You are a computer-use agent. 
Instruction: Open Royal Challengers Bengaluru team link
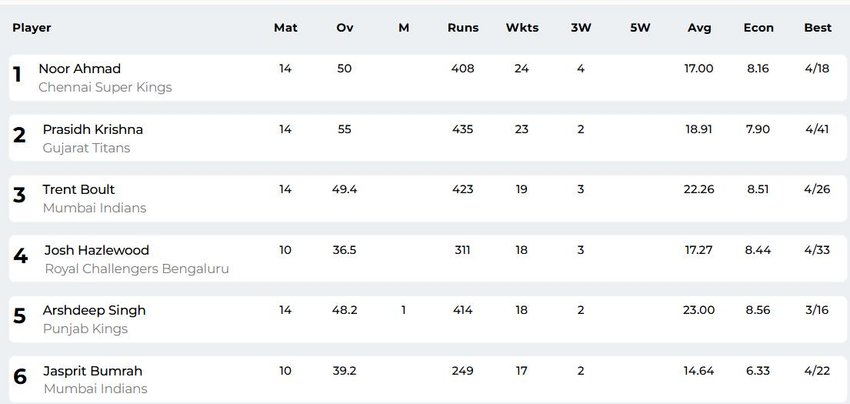pos(137,269)
